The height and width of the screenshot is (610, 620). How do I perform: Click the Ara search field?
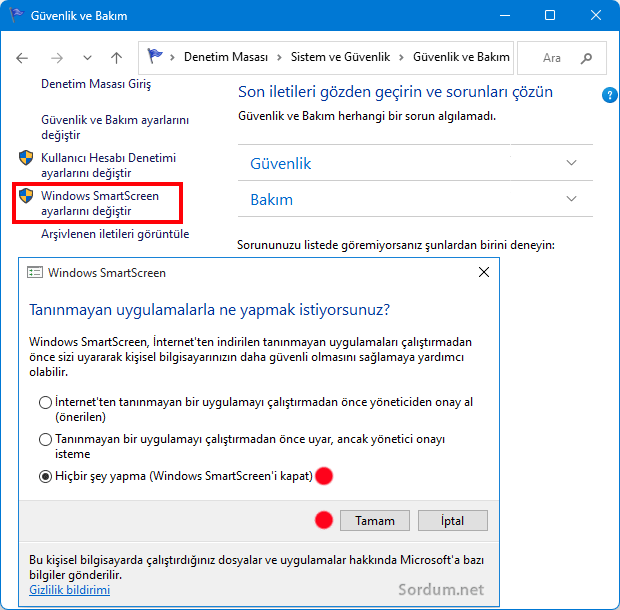pos(561,58)
